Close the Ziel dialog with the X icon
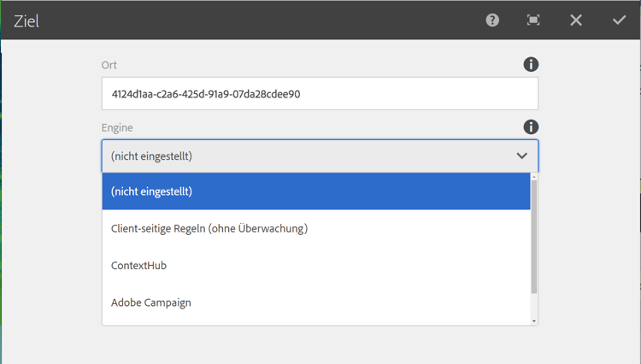The height and width of the screenshot is (364, 641). point(576,20)
